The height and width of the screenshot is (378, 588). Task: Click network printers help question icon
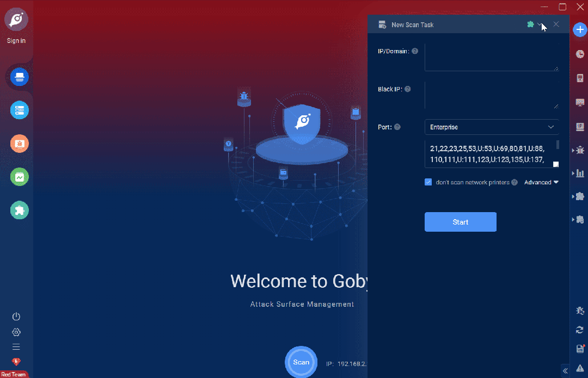point(514,182)
